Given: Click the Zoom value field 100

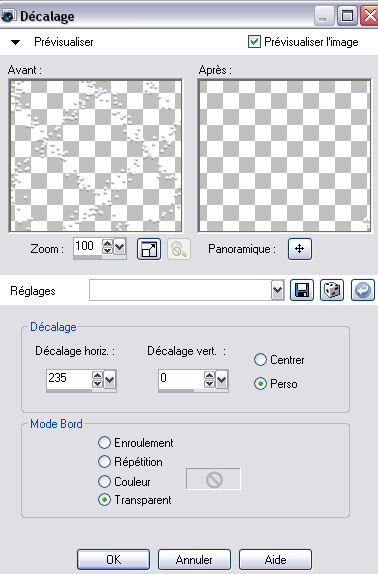Looking at the screenshot, I should tap(88, 246).
